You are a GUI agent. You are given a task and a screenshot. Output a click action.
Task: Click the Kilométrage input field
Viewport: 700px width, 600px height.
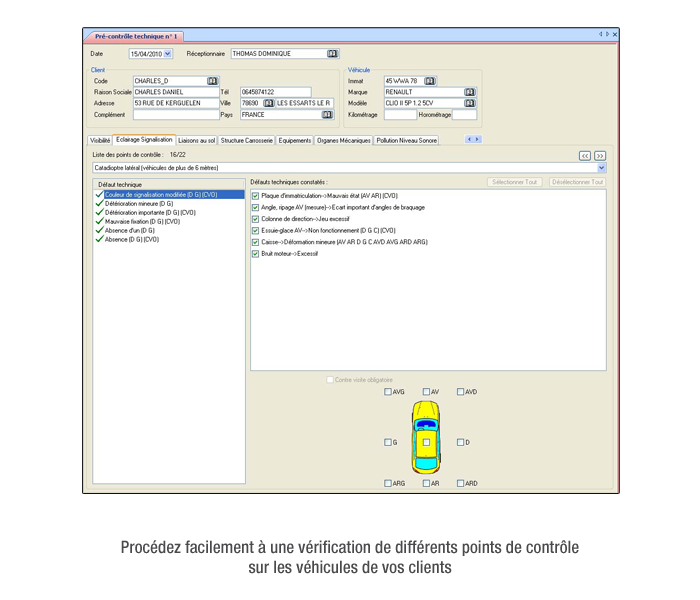(x=399, y=115)
